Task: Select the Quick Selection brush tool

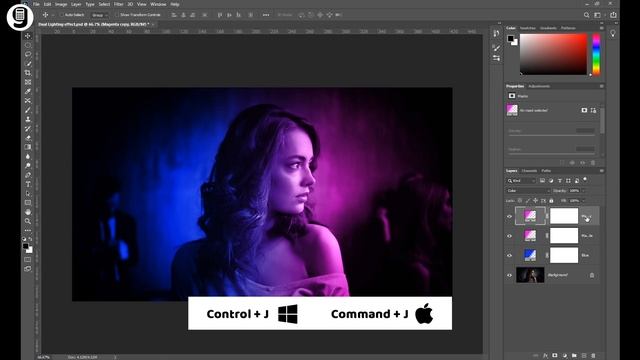Action: (28, 64)
